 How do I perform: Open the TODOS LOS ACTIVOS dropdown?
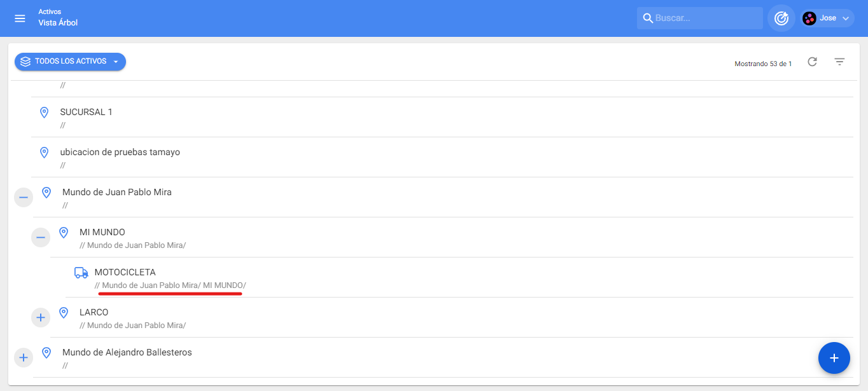tap(70, 62)
